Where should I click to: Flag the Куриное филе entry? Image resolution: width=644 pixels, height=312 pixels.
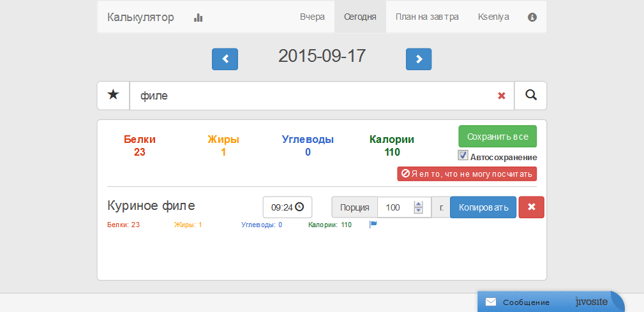click(373, 225)
